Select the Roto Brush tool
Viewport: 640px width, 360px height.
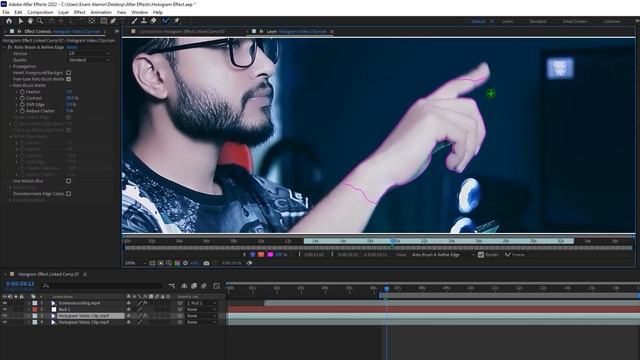pos(166,21)
